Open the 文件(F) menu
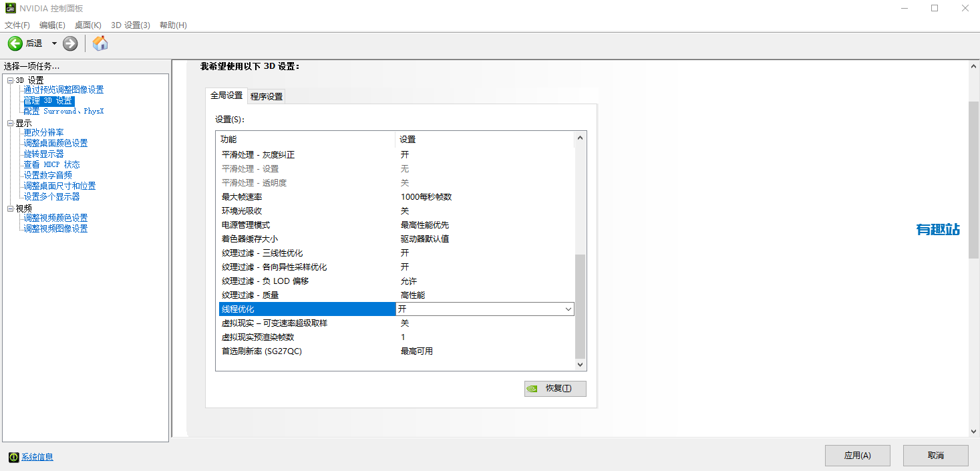The image size is (980, 471). click(17, 25)
